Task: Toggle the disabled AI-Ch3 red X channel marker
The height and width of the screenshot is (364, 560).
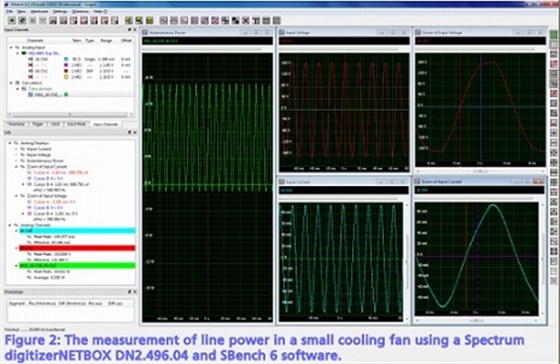Action: click(31, 77)
